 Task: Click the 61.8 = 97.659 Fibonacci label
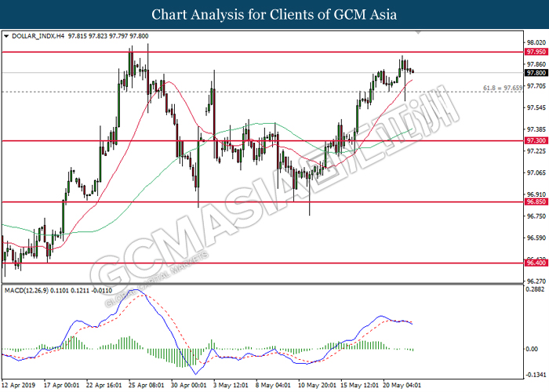pos(503,88)
